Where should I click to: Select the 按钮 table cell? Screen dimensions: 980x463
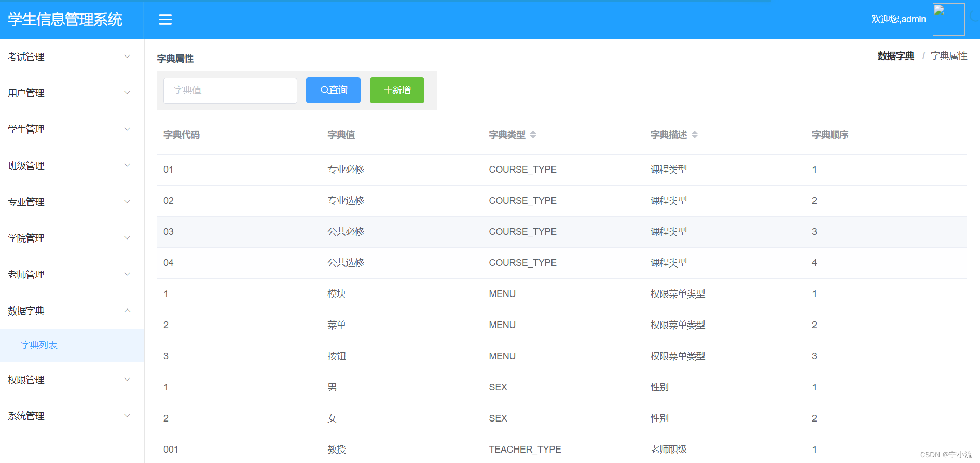[x=337, y=356]
